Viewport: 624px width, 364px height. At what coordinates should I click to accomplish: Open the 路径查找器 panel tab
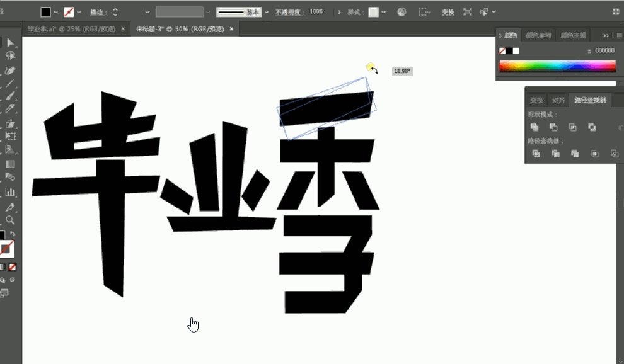click(x=590, y=100)
